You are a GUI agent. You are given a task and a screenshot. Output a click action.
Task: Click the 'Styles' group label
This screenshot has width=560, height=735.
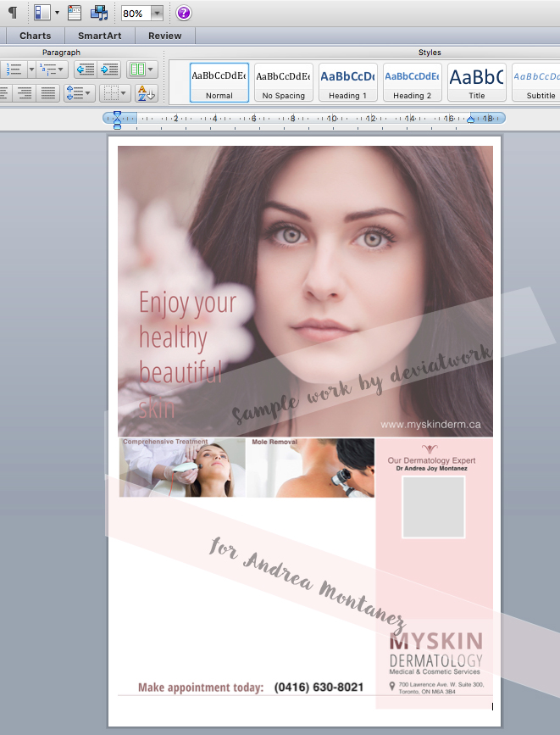[430, 53]
